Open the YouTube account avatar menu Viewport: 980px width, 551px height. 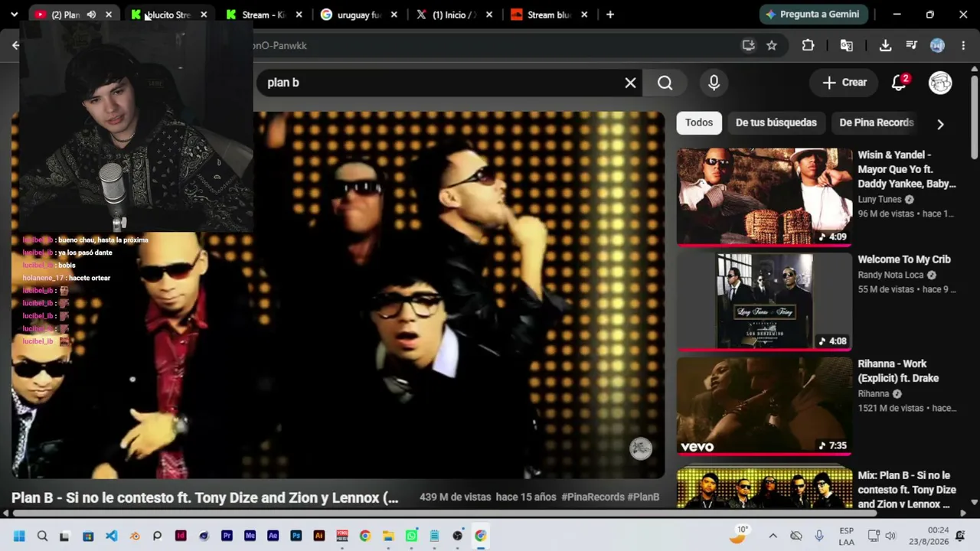(x=940, y=83)
